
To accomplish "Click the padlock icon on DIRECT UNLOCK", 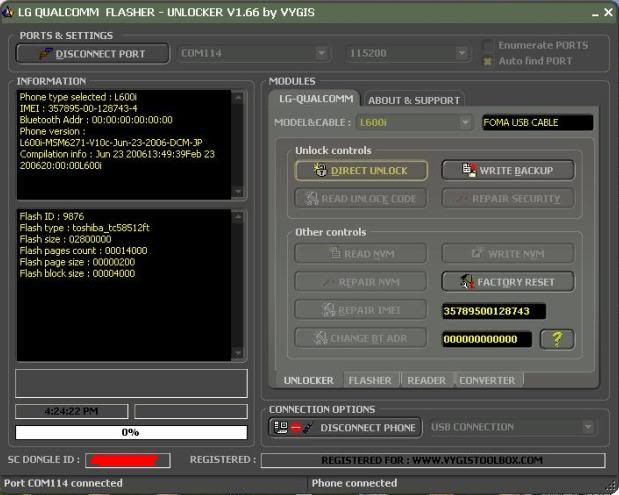I will (x=320, y=170).
